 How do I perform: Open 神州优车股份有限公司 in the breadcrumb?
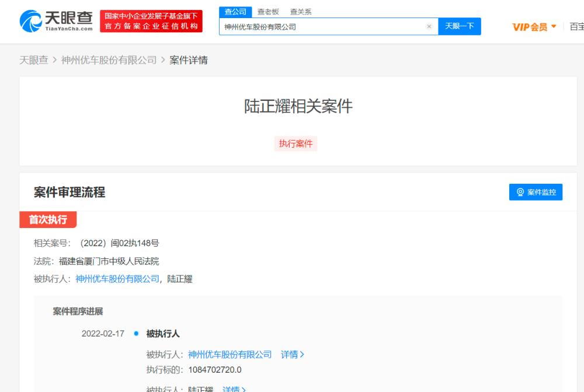coord(109,60)
